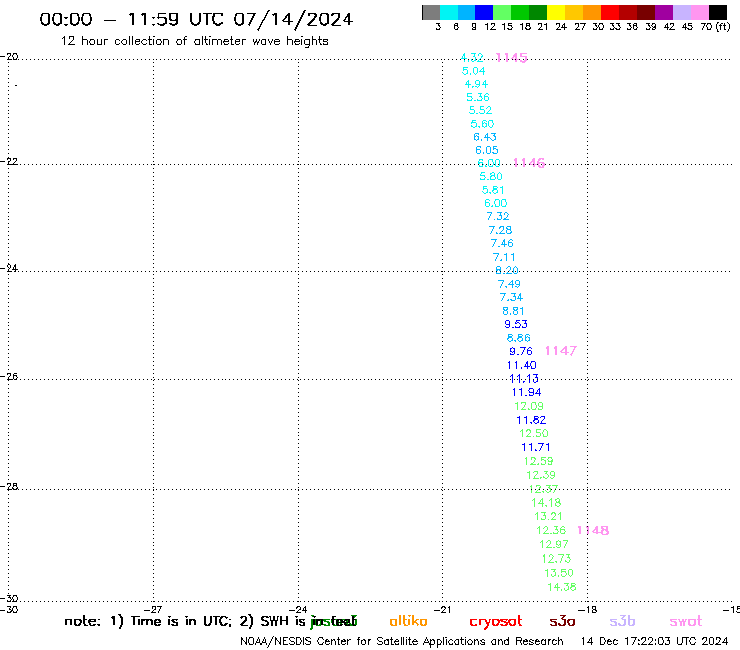Click the wave height value 13.50

click(x=559, y=573)
